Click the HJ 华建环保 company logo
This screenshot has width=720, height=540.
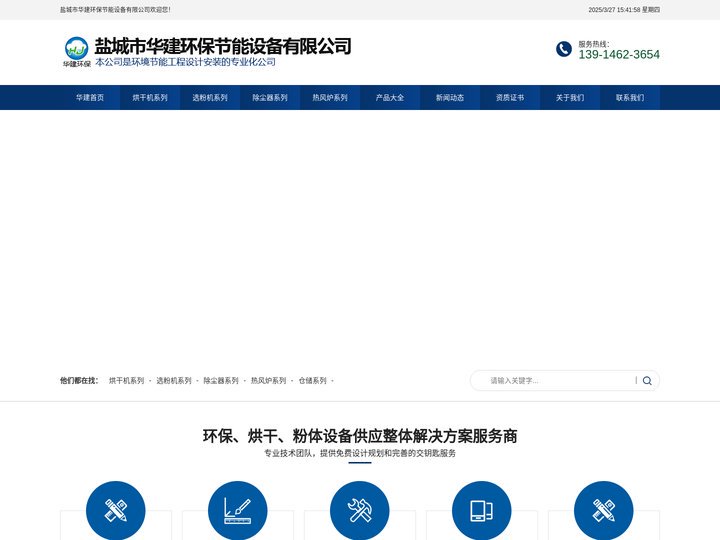77,52
